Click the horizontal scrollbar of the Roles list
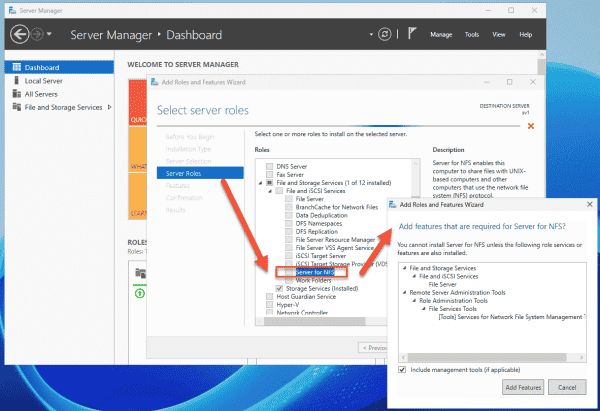This screenshot has width=600, height=411. tap(315, 321)
